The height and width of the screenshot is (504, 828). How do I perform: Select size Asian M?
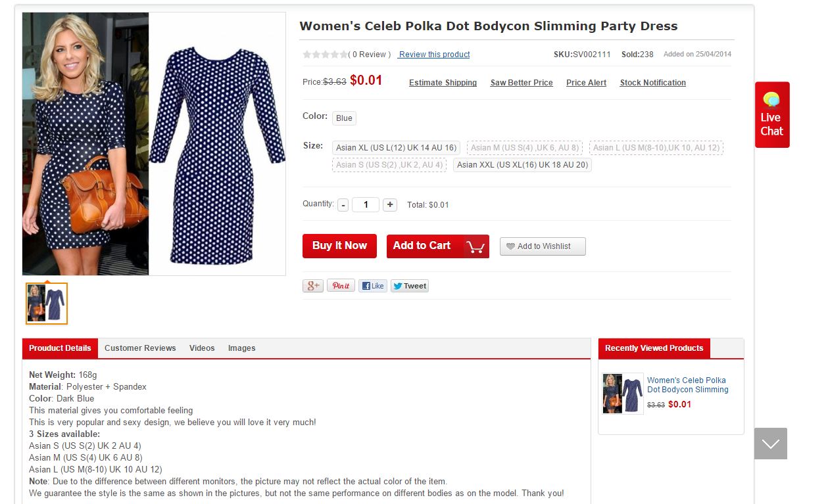[524, 148]
